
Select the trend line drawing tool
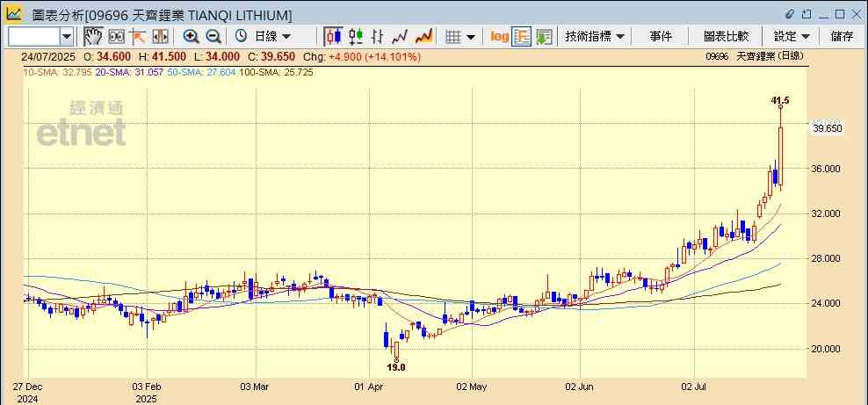point(138,37)
